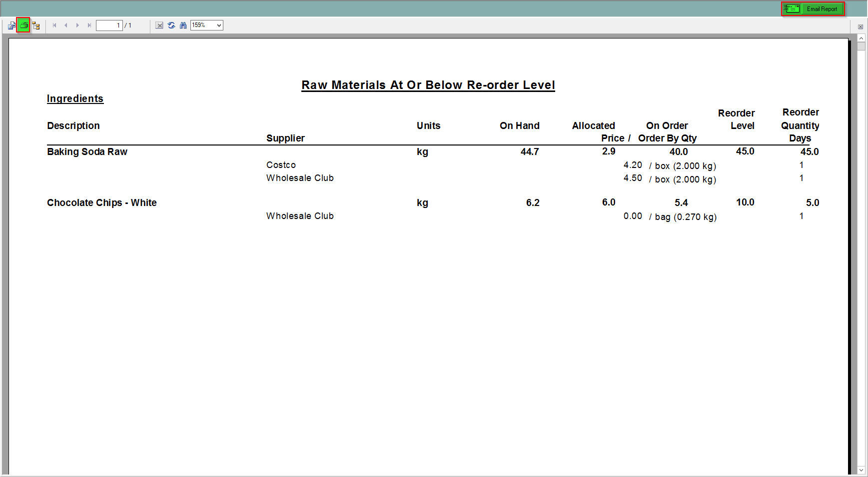The image size is (868, 477).
Task: Click the Ingredients section heading
Action: click(x=75, y=98)
